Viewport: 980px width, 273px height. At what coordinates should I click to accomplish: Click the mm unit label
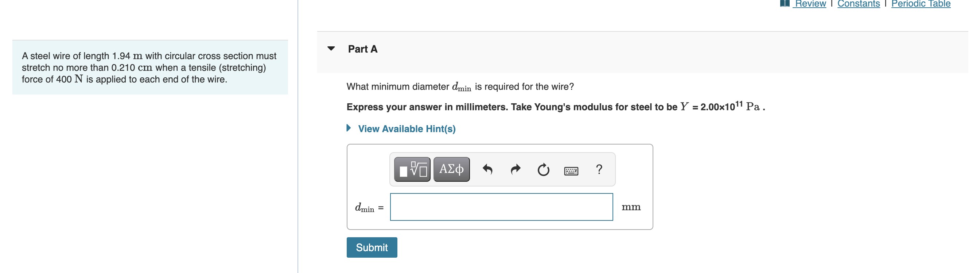click(x=631, y=207)
